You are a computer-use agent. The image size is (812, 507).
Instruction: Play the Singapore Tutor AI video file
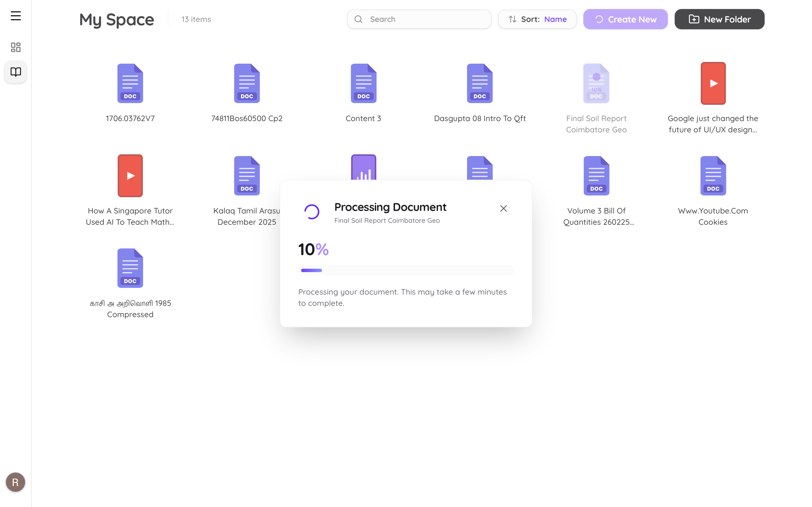tap(130, 175)
